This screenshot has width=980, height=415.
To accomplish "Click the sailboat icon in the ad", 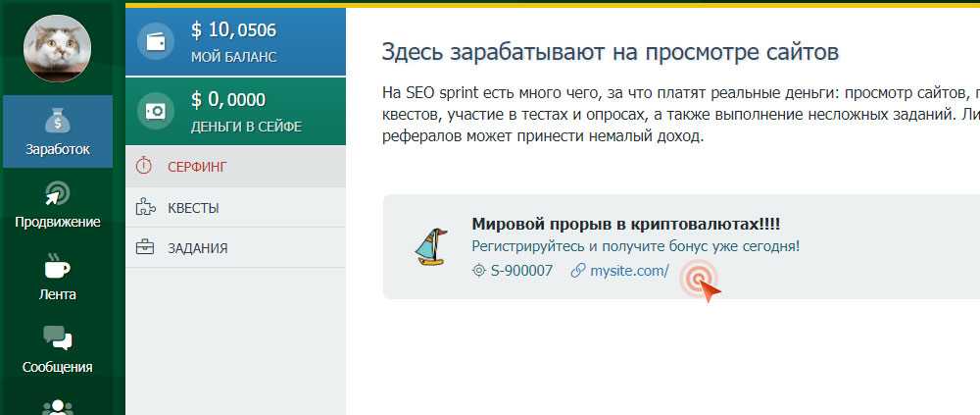I will point(430,247).
